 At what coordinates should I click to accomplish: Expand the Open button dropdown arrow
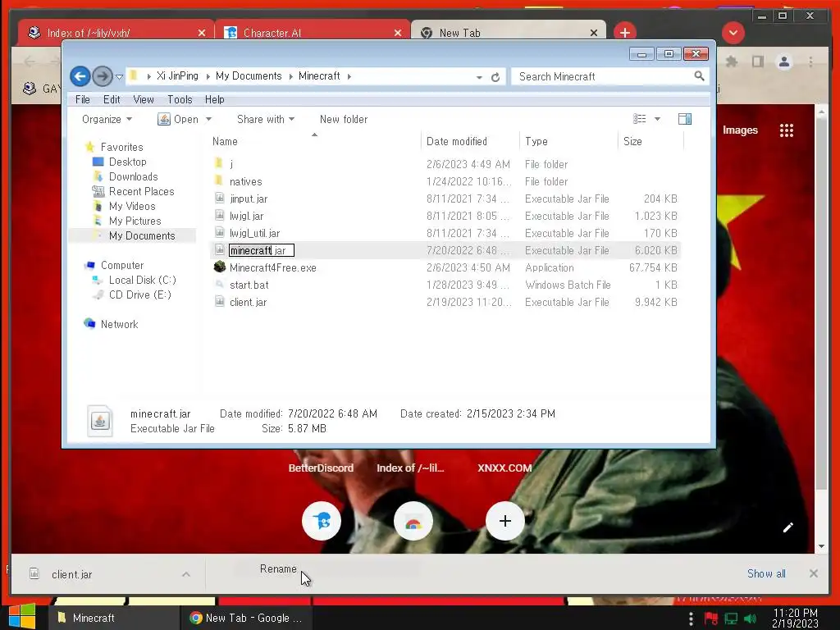(208, 120)
